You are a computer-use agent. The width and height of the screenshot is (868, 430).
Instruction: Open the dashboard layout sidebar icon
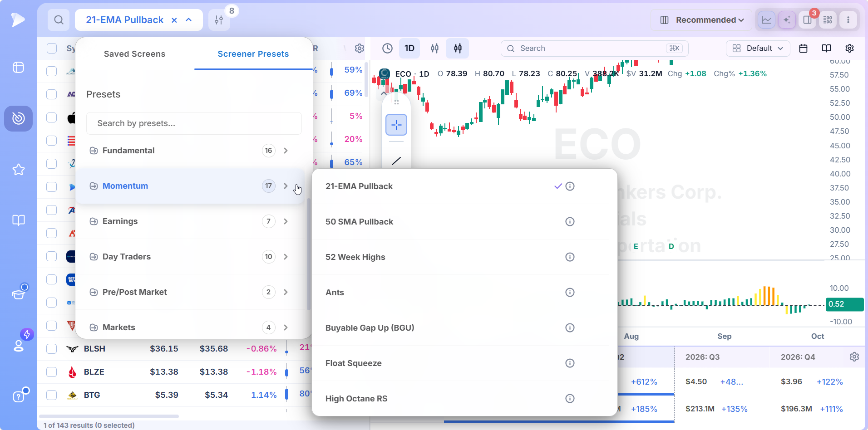(18, 67)
